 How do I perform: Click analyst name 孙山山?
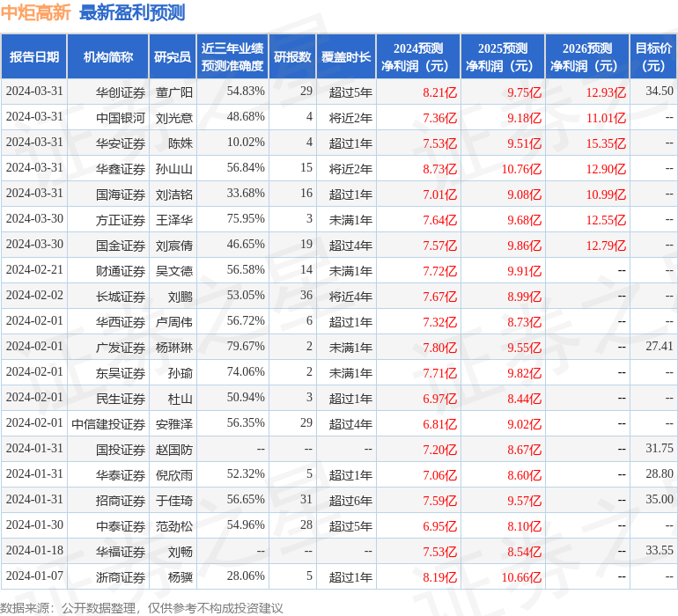click(173, 169)
